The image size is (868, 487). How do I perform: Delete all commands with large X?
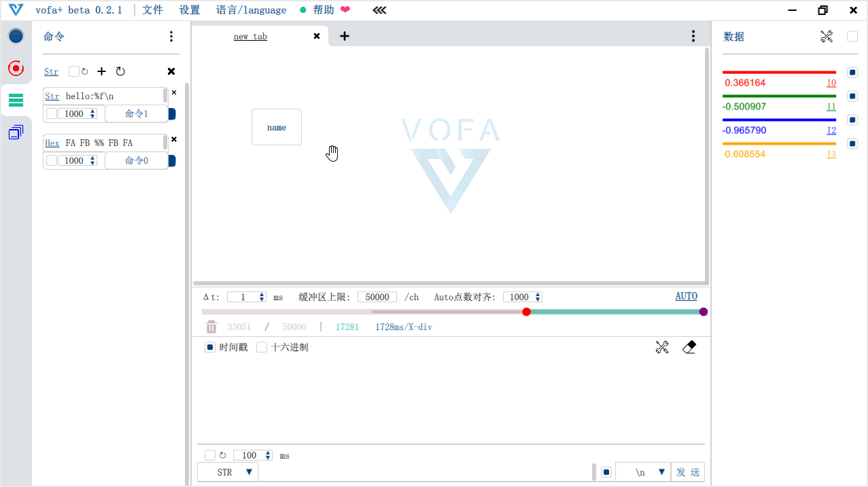(171, 71)
